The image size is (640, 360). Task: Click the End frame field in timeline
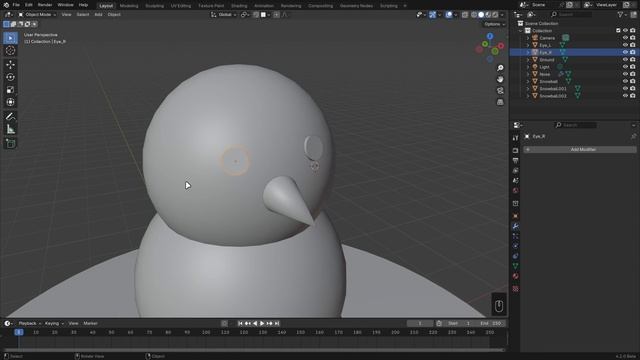pyautogui.click(x=491, y=323)
